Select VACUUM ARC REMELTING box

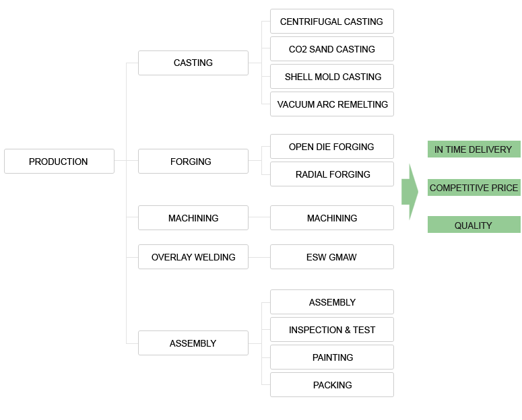pos(332,104)
